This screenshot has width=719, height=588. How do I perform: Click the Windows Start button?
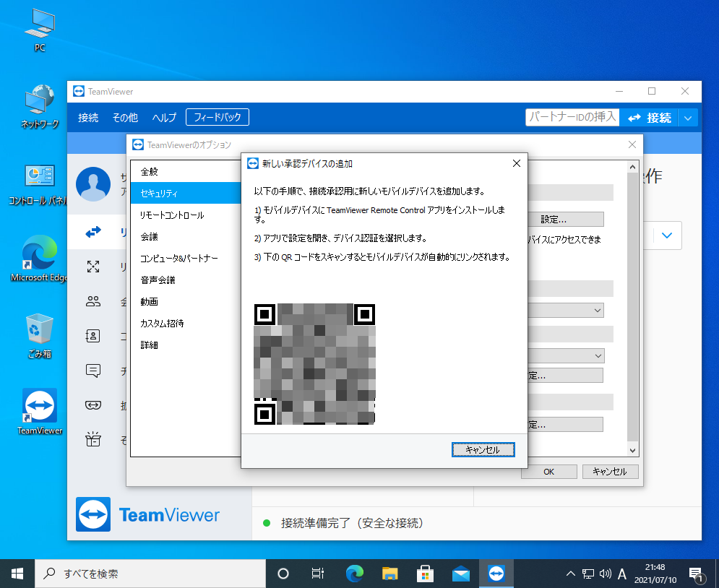point(17,574)
